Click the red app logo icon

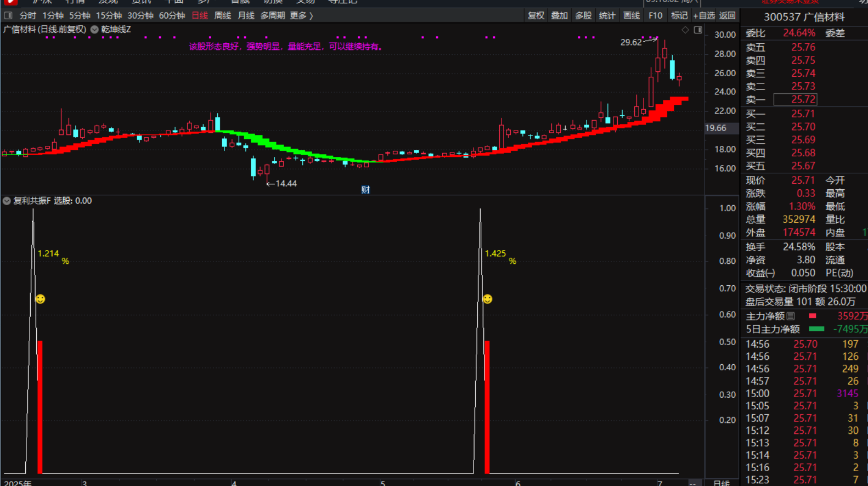[x=10, y=2]
